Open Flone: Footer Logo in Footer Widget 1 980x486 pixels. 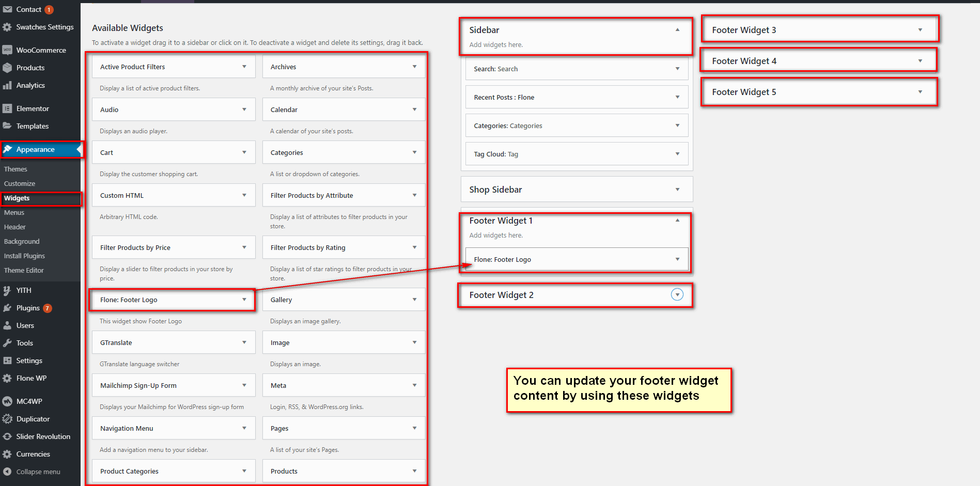click(x=577, y=259)
